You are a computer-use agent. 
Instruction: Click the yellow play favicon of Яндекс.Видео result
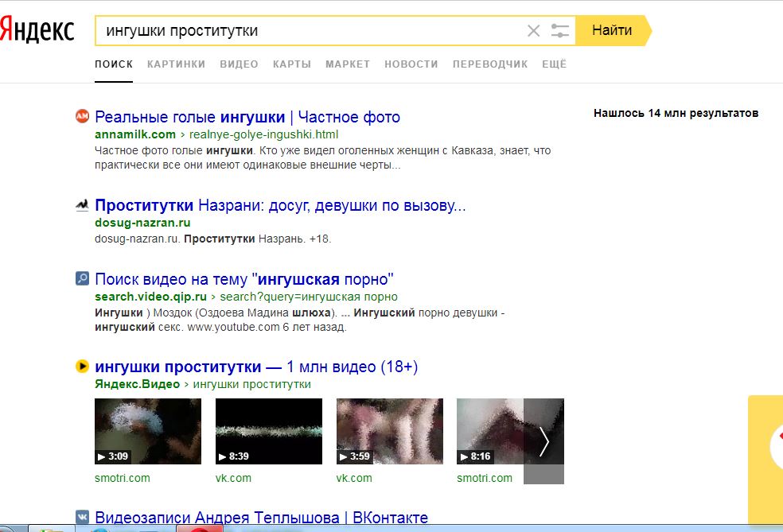[82, 366]
